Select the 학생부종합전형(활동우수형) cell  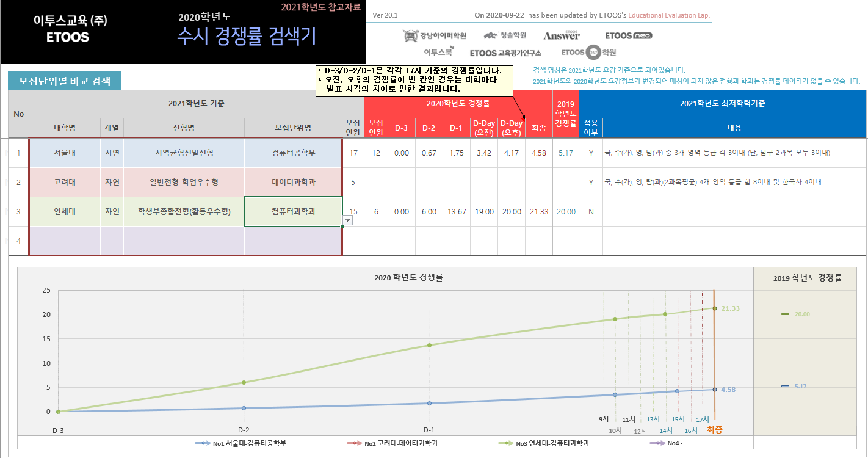[x=184, y=211]
